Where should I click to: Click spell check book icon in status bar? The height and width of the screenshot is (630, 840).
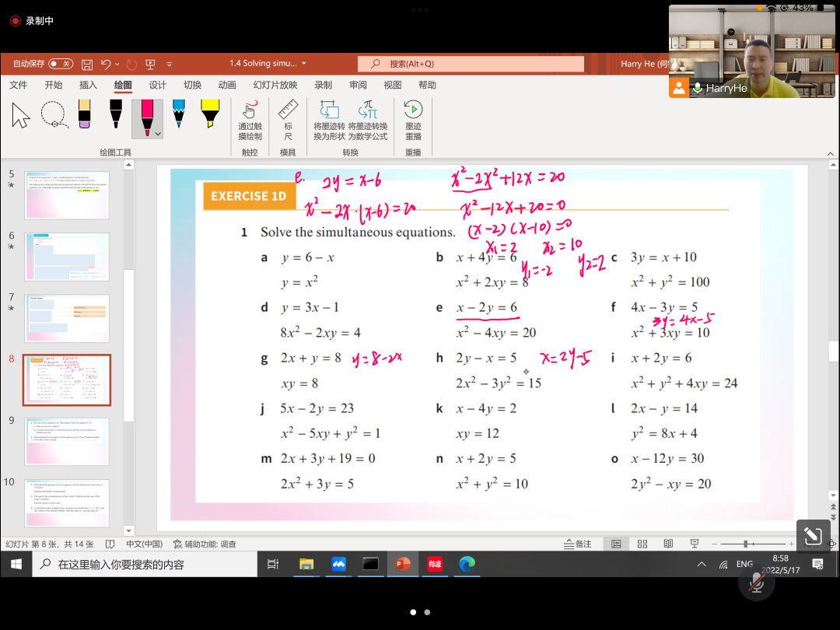click(x=110, y=544)
